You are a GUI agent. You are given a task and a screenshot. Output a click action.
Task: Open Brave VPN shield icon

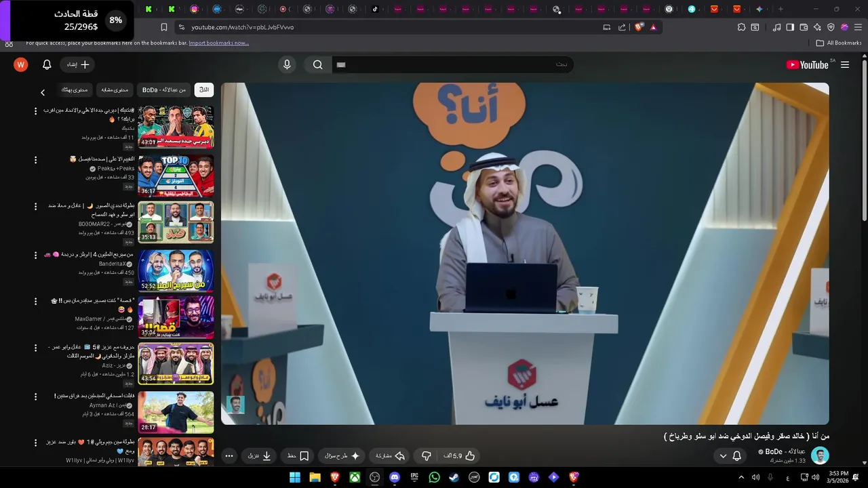[831, 27]
